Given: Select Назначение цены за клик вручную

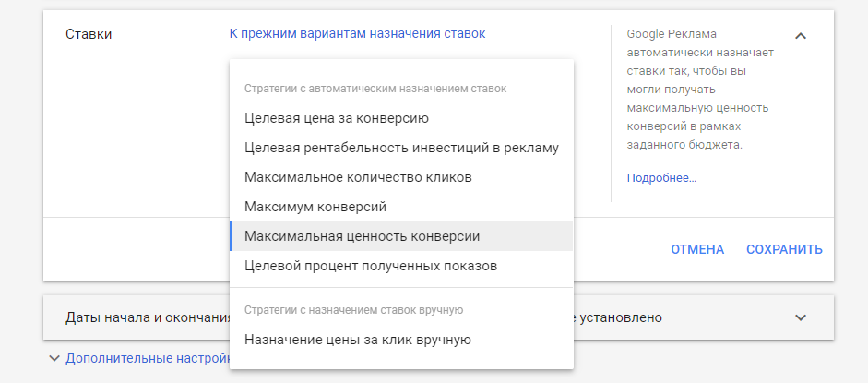Looking at the screenshot, I should pyautogui.click(x=358, y=340).
